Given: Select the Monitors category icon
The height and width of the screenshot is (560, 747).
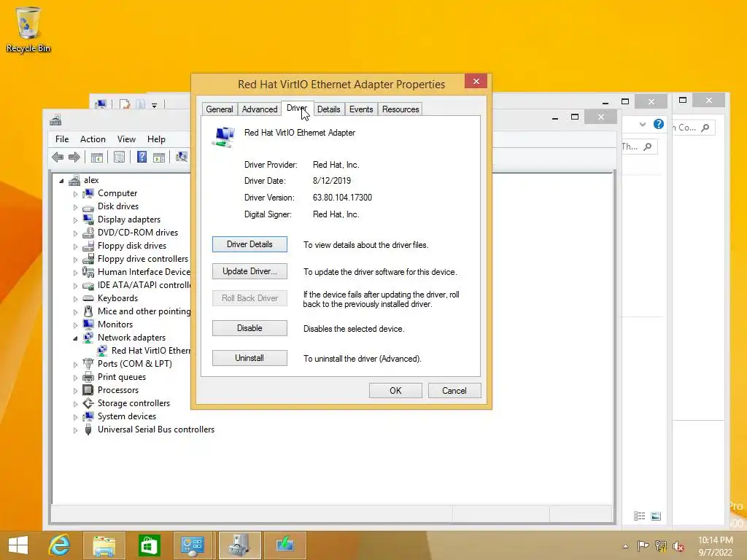Looking at the screenshot, I should click(88, 324).
